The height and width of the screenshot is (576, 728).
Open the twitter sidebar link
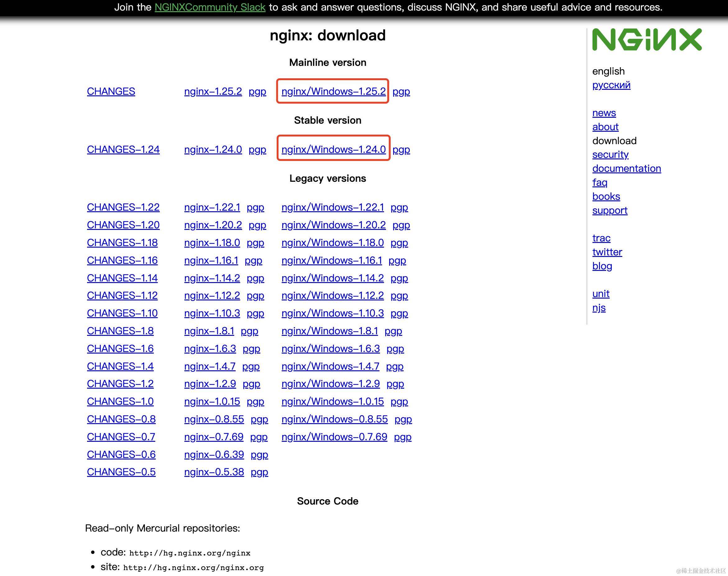607,252
